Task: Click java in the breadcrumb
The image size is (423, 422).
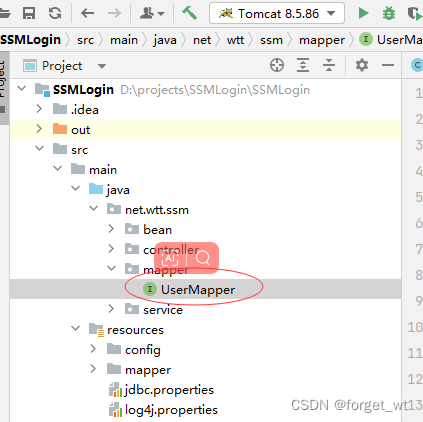Action: coord(165,40)
